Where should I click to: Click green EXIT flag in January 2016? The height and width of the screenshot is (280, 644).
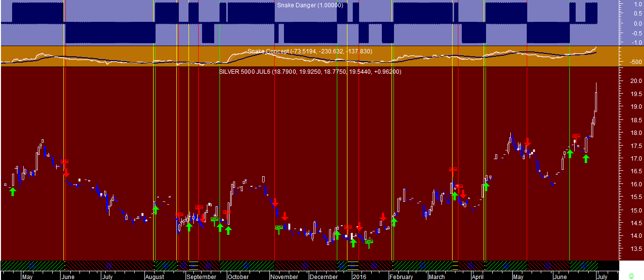(x=369, y=241)
